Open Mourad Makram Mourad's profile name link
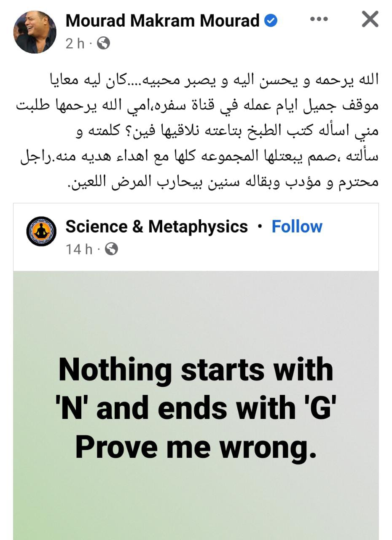Screen dimensions: 392x540 coord(162,21)
